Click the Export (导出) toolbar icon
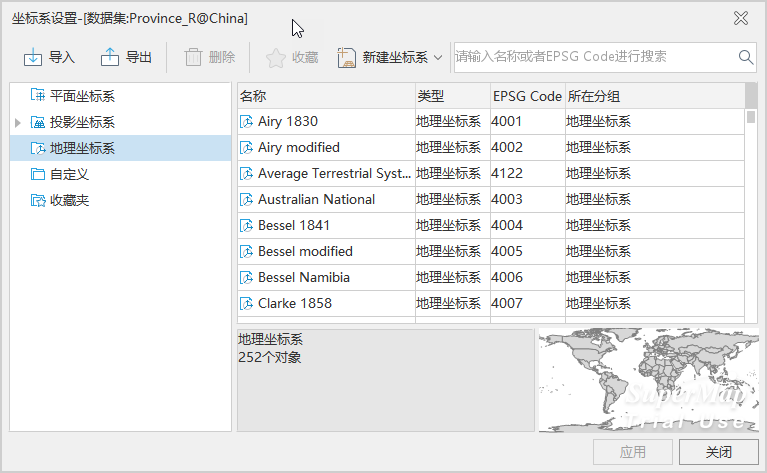 click(x=110, y=58)
